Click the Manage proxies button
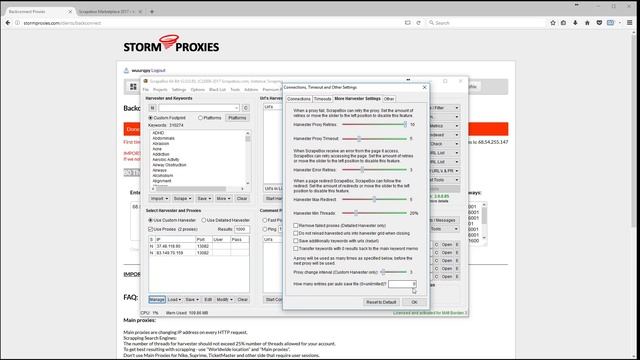This screenshot has height=360, width=640. (x=157, y=300)
